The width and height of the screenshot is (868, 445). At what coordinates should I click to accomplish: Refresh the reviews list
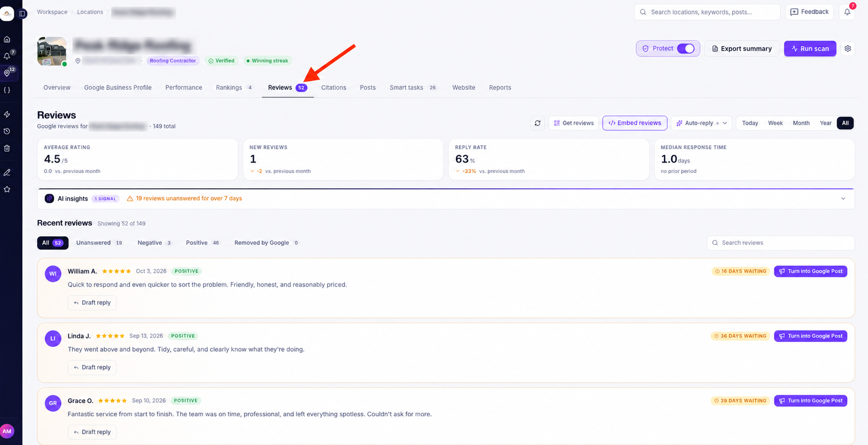pyautogui.click(x=538, y=123)
